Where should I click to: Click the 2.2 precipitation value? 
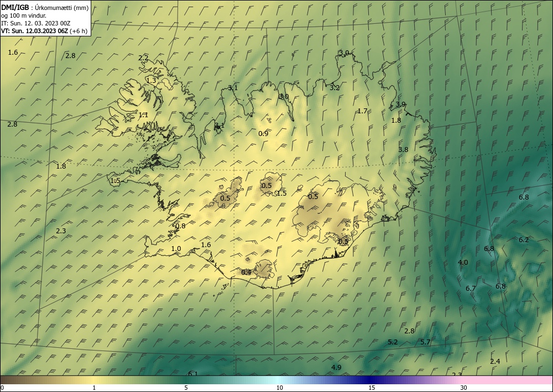143,58
